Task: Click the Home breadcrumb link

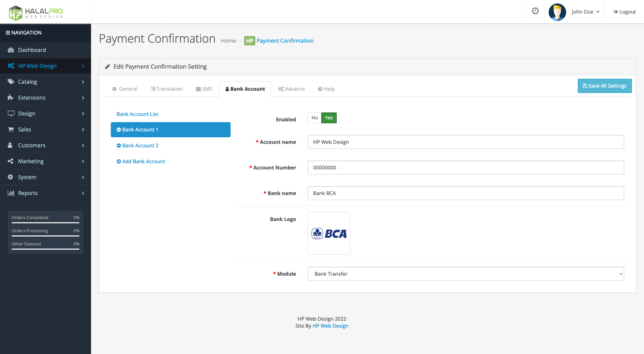Action: pyautogui.click(x=228, y=41)
